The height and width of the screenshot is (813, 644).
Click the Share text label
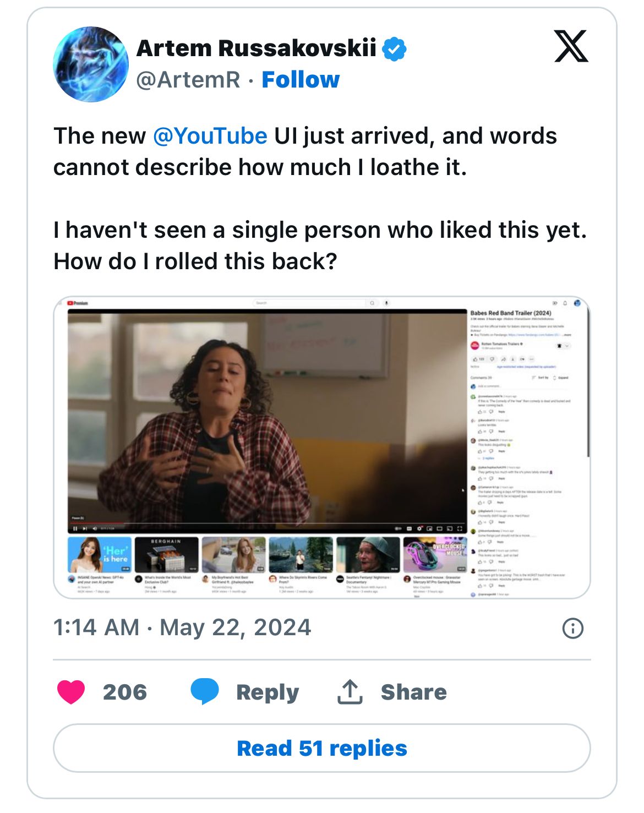coord(414,692)
